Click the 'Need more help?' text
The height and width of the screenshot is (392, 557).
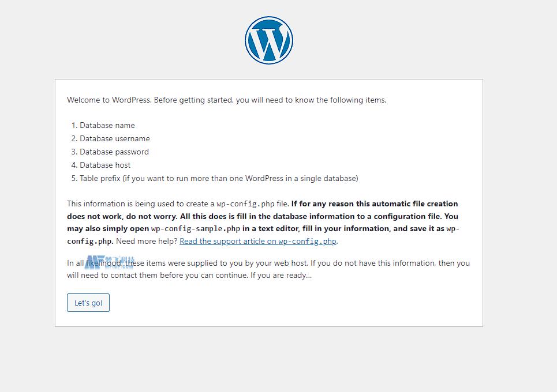coord(147,241)
